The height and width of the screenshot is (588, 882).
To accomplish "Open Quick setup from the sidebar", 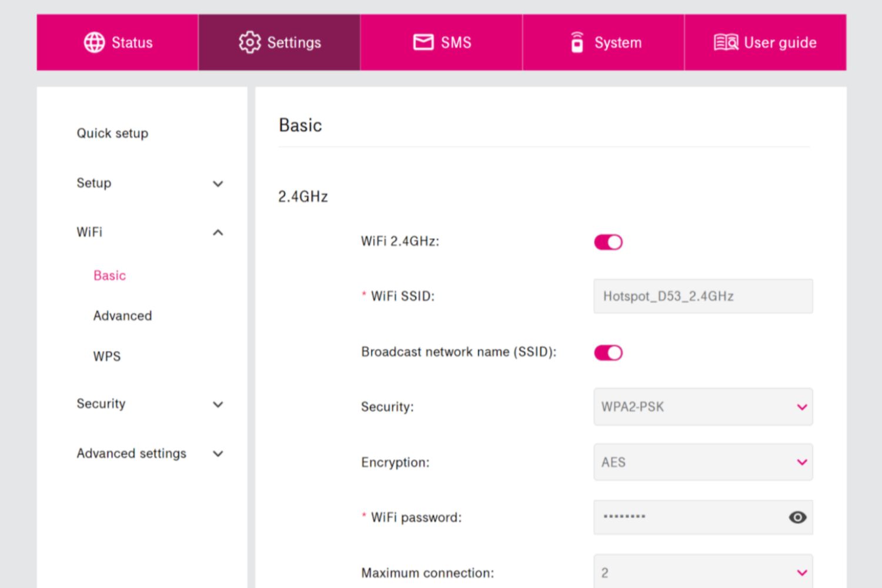I will [x=112, y=133].
